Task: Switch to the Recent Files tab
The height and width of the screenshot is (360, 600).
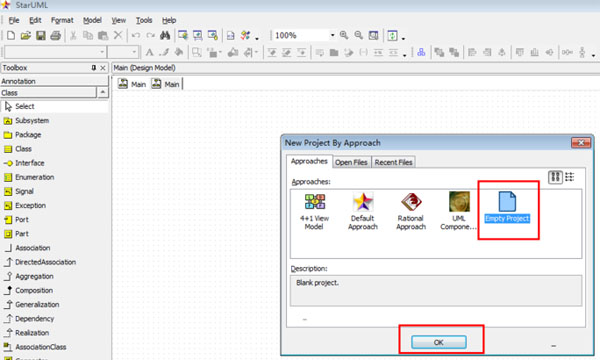Action: click(x=393, y=162)
